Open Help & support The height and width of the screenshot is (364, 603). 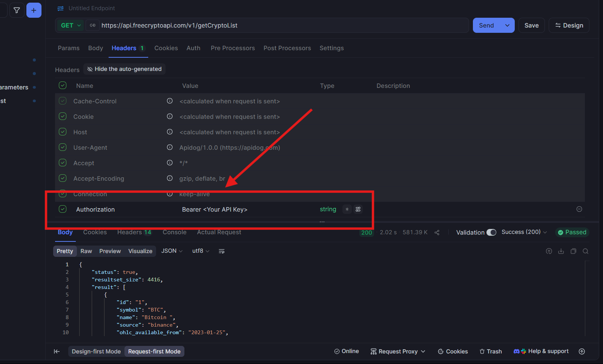tap(541, 351)
